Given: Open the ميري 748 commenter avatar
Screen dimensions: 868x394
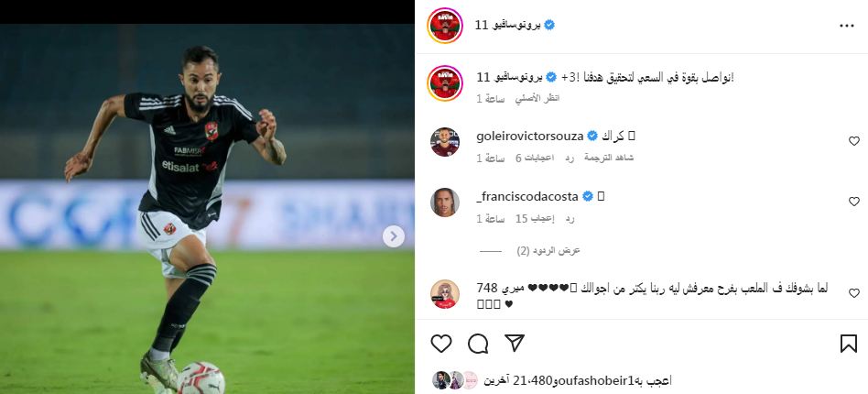Looking at the screenshot, I should pyautogui.click(x=445, y=294).
